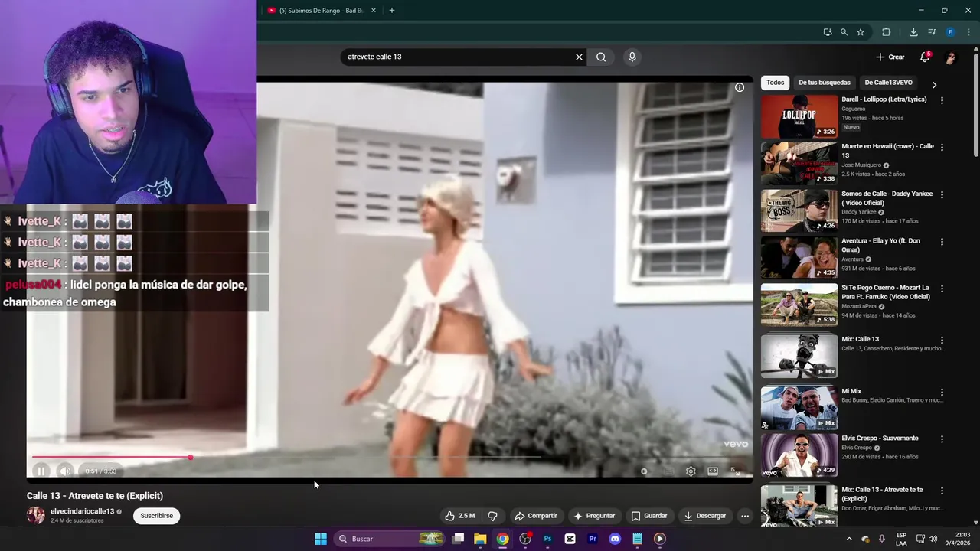Image resolution: width=980 pixels, height=551 pixels.
Task: Open the Chrome extensions puzzle icon
Action: point(887,32)
